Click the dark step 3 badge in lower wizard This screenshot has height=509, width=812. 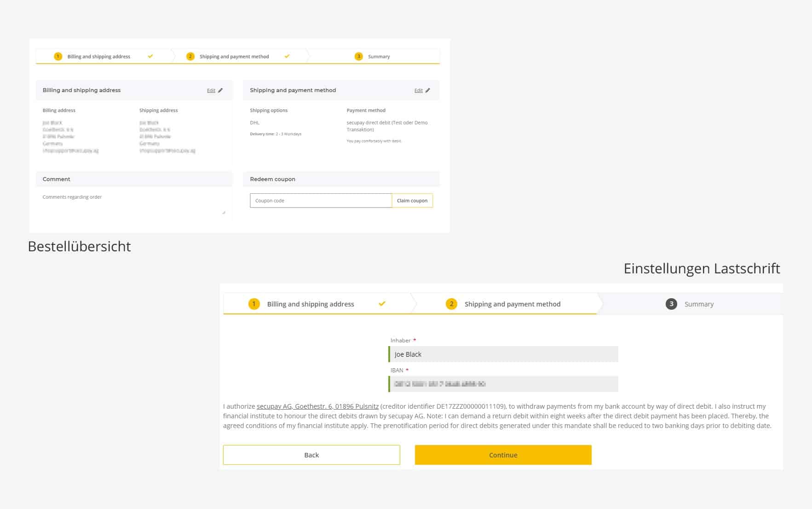671,304
